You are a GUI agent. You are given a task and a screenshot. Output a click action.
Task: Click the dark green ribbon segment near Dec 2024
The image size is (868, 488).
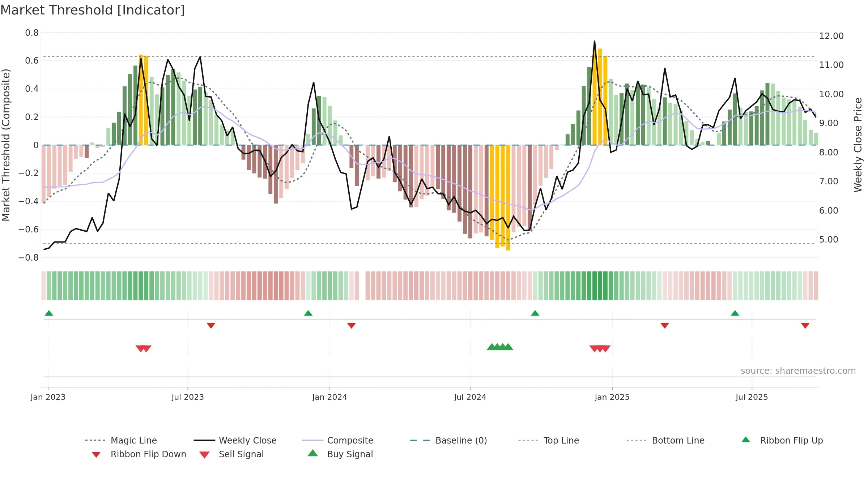tap(600, 286)
